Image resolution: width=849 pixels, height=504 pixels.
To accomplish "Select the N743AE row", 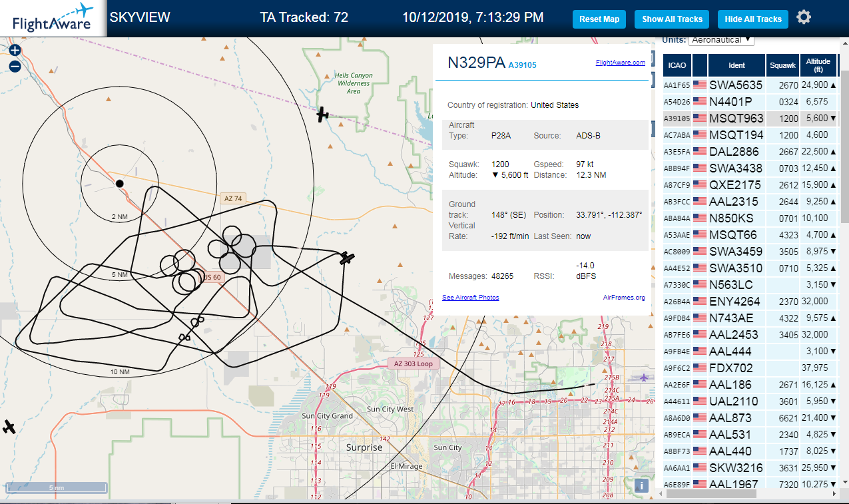I will pyautogui.click(x=750, y=318).
